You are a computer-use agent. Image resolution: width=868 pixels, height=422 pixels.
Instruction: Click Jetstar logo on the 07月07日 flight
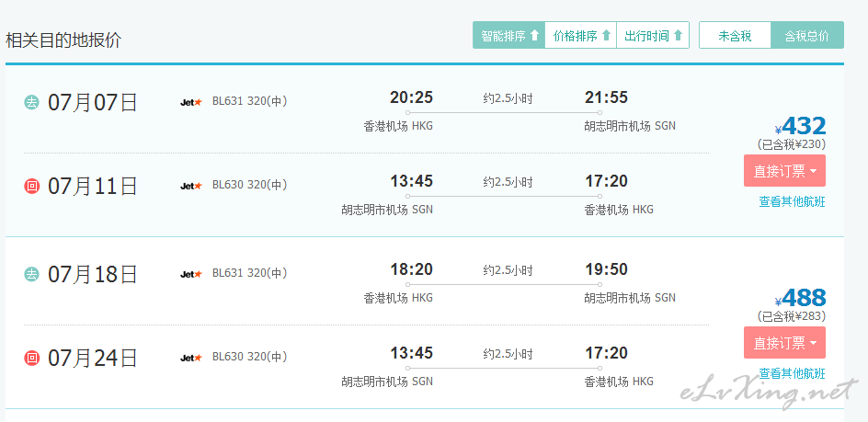click(x=191, y=102)
